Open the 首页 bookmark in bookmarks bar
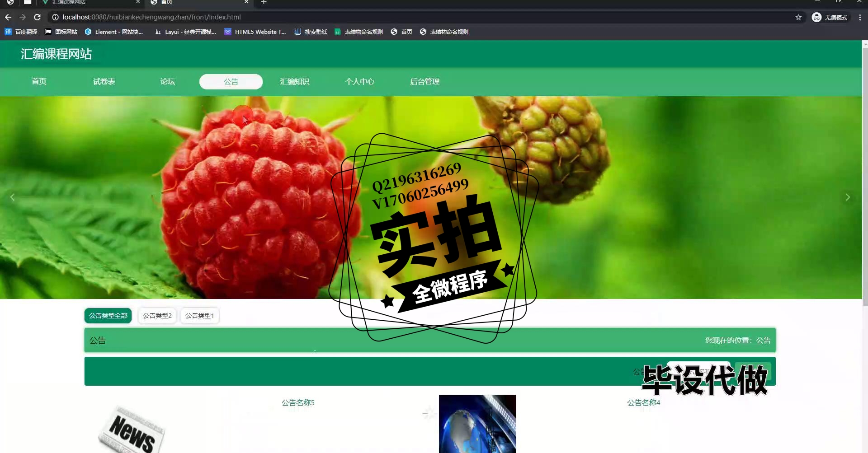Screen dimensions: 868x453 coord(401,32)
